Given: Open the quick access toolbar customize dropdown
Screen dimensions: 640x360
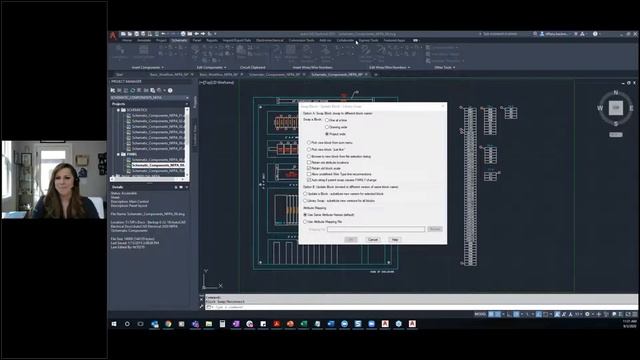Looking at the screenshot, I should point(215,34).
